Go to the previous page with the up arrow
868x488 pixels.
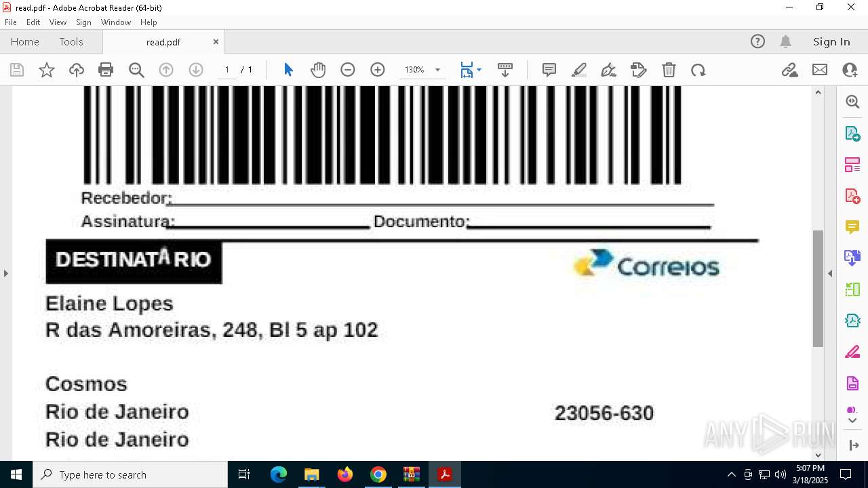point(166,70)
